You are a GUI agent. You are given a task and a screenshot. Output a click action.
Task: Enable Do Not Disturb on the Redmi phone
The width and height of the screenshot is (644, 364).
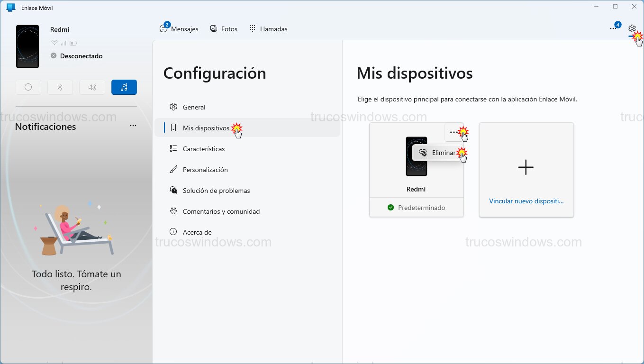tap(28, 87)
